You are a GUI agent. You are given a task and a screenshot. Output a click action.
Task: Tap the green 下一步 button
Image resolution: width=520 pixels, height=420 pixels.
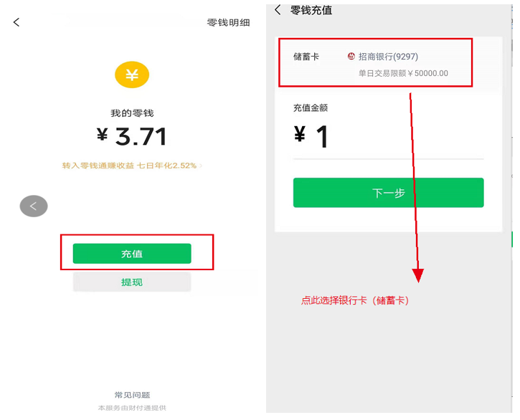[388, 193]
